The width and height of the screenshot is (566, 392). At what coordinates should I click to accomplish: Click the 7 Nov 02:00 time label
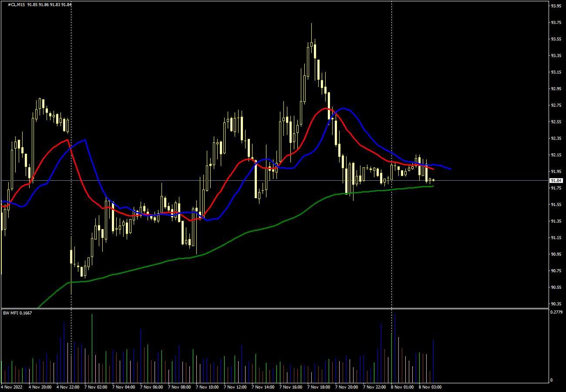[x=96, y=387]
